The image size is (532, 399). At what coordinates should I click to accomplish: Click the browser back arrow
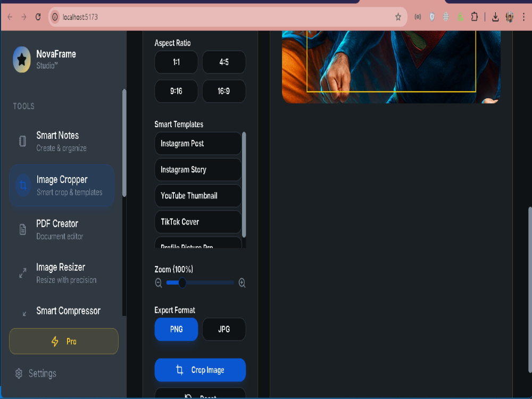10,17
